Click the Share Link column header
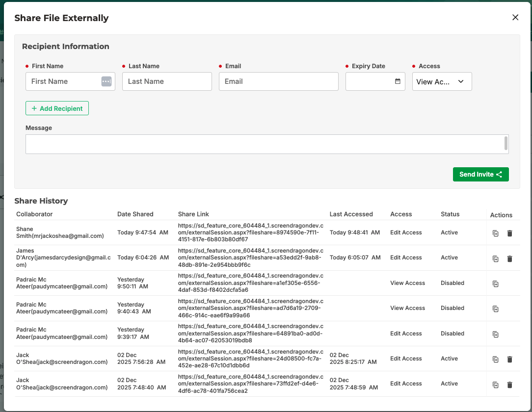Screen dimensions: 532x412 (193, 214)
